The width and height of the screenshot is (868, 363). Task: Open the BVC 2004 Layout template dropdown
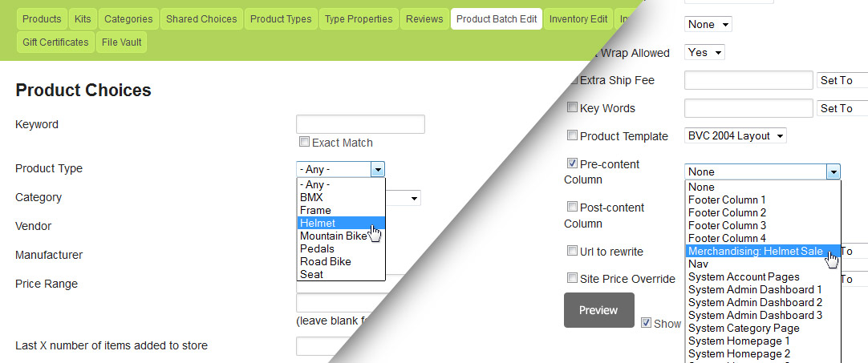point(736,136)
